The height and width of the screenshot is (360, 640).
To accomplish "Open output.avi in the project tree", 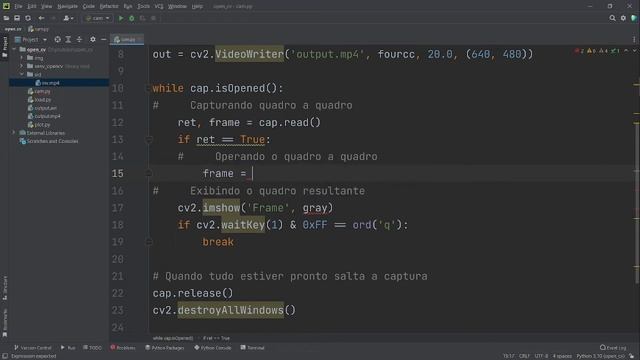I will [45, 108].
